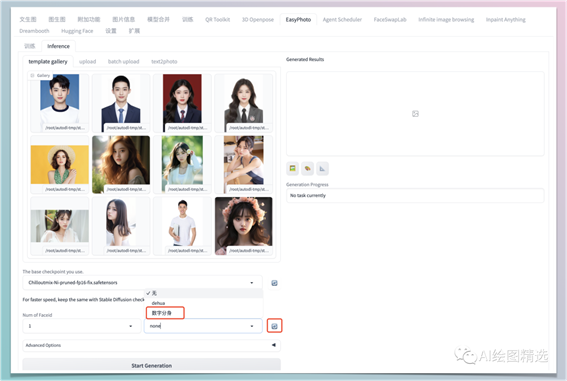Image resolution: width=567 pixels, height=381 pixels.
Task: Open the base checkpoint dropdown arrow
Action: click(252, 283)
